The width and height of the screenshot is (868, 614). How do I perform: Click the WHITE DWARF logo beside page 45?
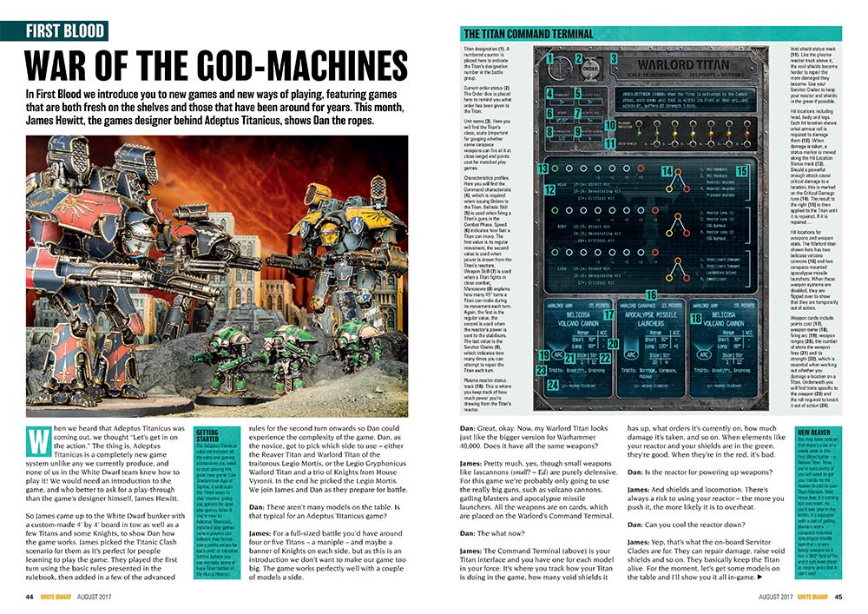coord(812,597)
